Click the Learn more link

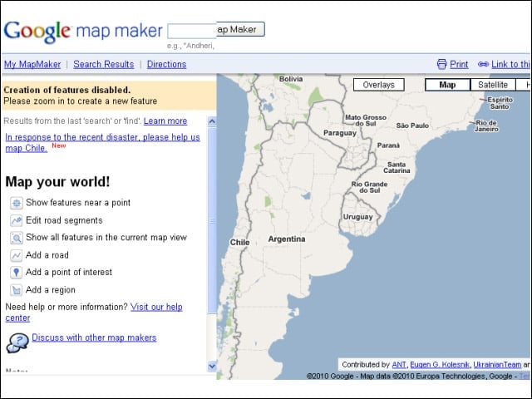165,121
